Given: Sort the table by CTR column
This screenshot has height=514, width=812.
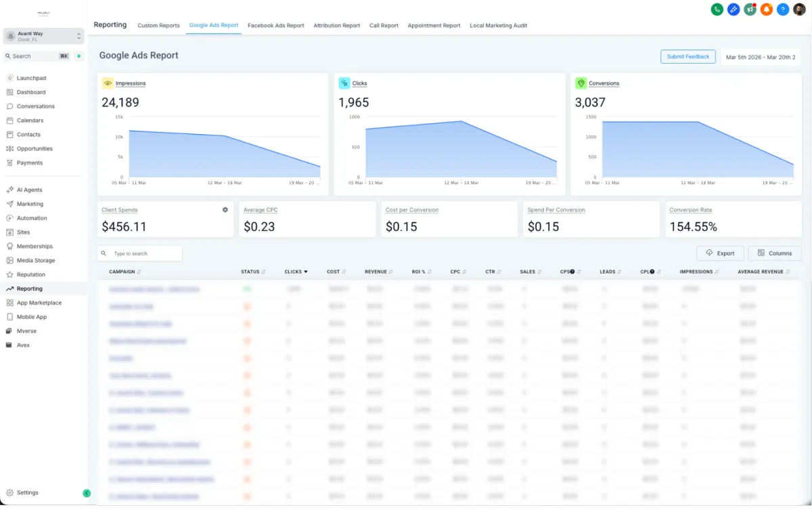Looking at the screenshot, I should 493,272.
